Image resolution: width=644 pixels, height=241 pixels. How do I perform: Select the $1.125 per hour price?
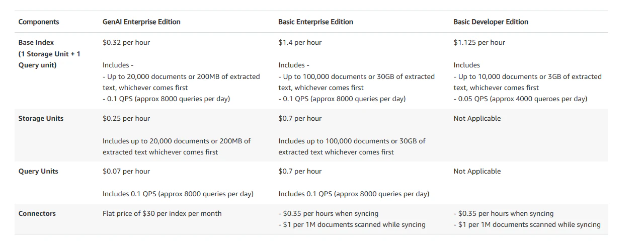coord(479,43)
